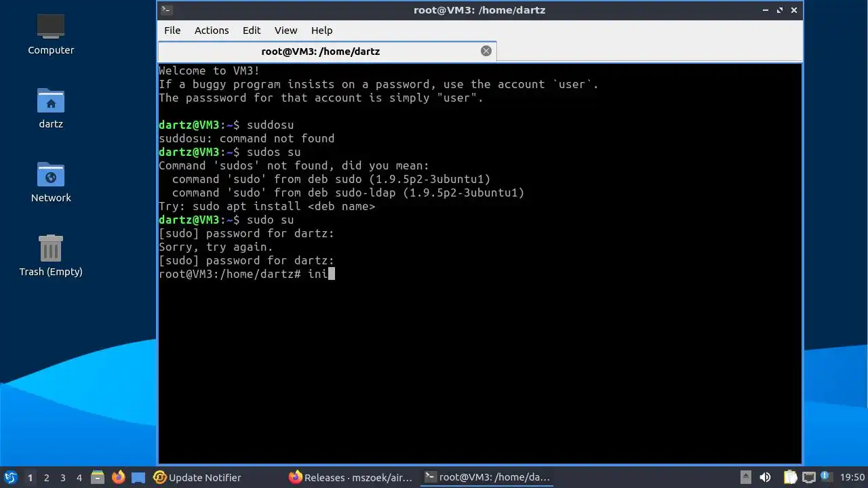Close the terminal tab with the X icon
Image resolution: width=868 pixels, height=488 pixels.
pos(486,51)
